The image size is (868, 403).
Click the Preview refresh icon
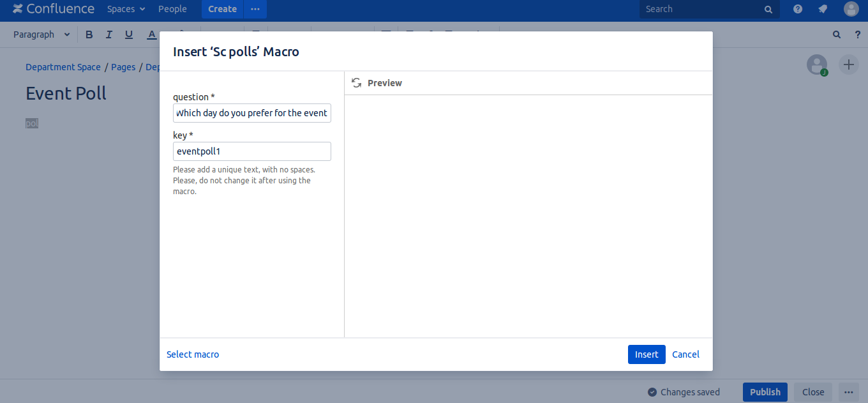pyautogui.click(x=356, y=83)
